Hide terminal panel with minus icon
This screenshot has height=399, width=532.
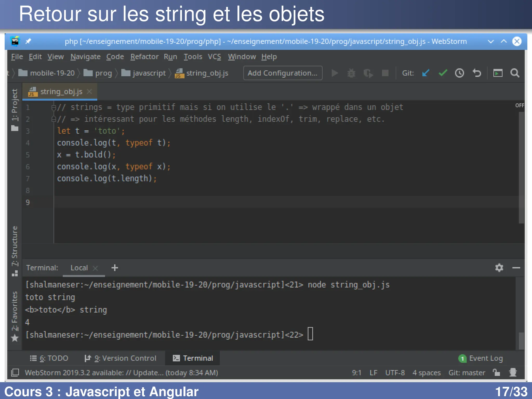(x=516, y=268)
